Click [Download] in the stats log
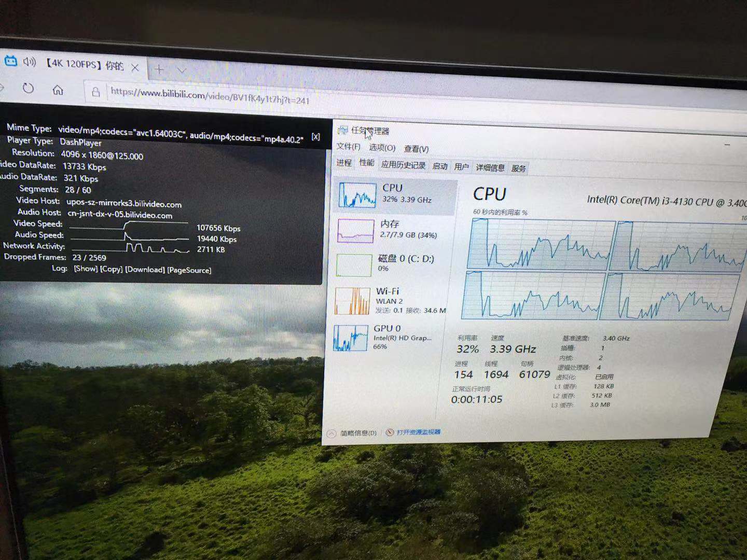This screenshot has height=560, width=747. 145,270
